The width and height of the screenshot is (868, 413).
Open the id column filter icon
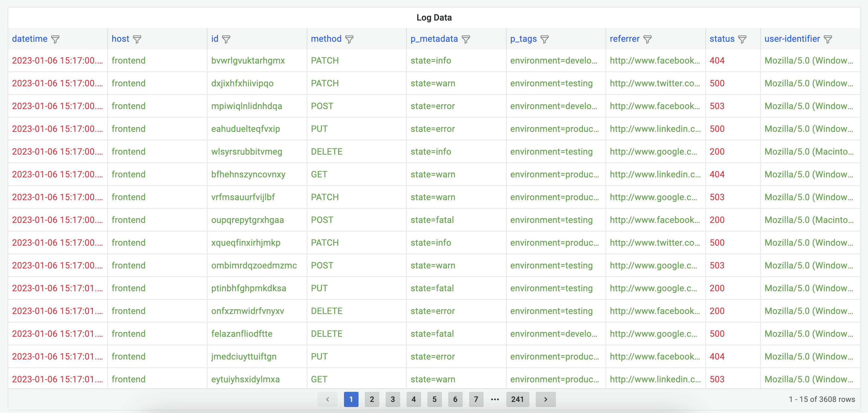226,40
